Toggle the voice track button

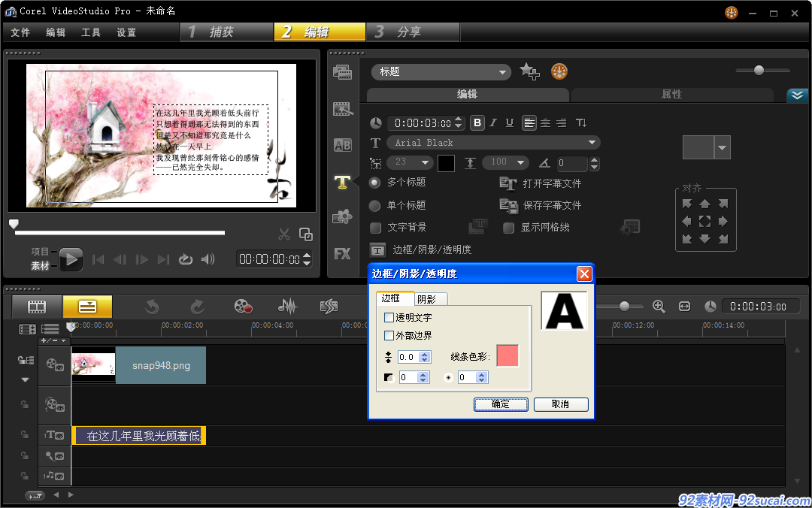[54, 456]
